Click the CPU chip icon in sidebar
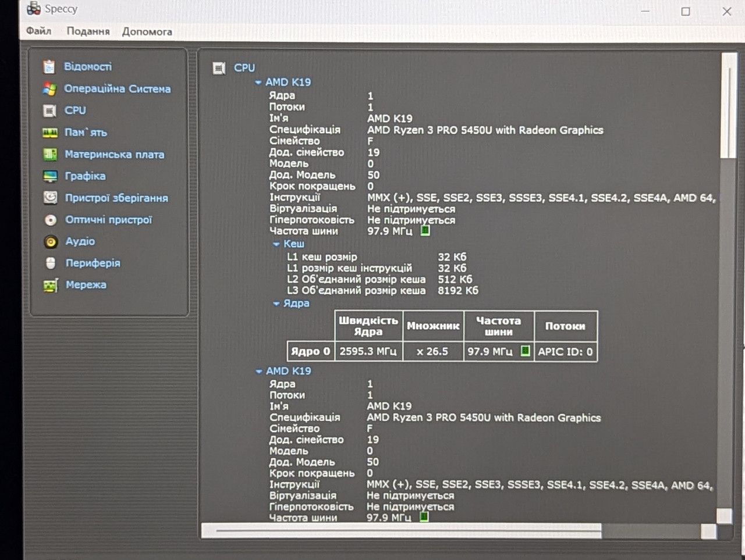The width and height of the screenshot is (745, 560). click(x=50, y=110)
